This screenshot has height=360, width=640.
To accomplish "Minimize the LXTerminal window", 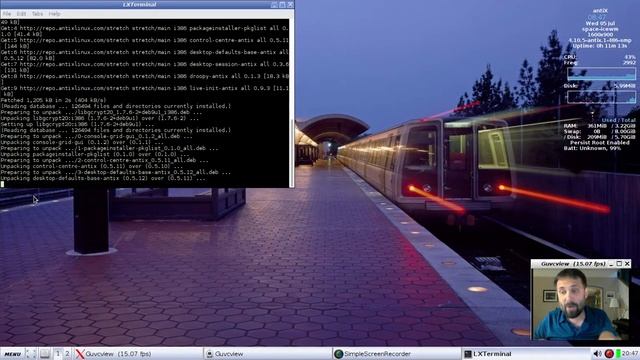I will (x=274, y=4).
